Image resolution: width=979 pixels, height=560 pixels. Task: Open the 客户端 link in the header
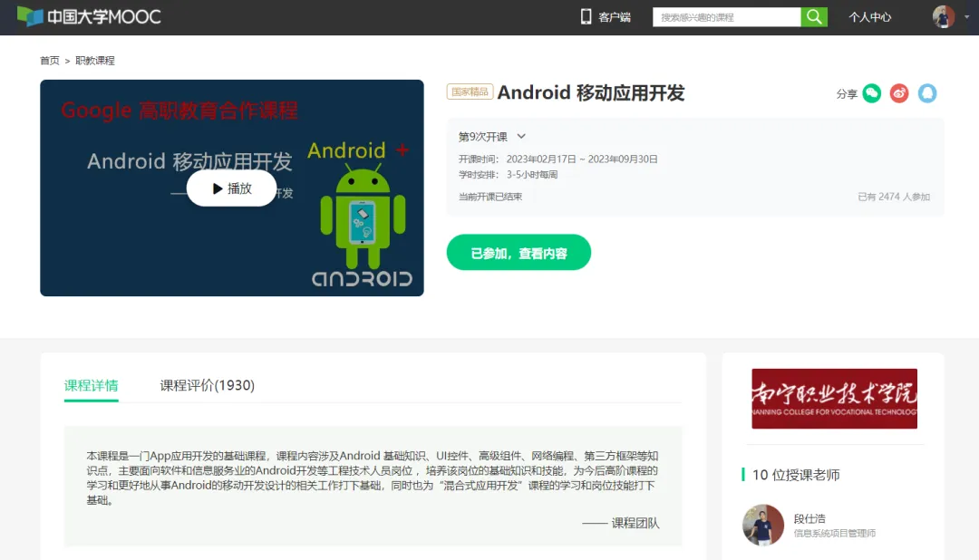point(615,17)
